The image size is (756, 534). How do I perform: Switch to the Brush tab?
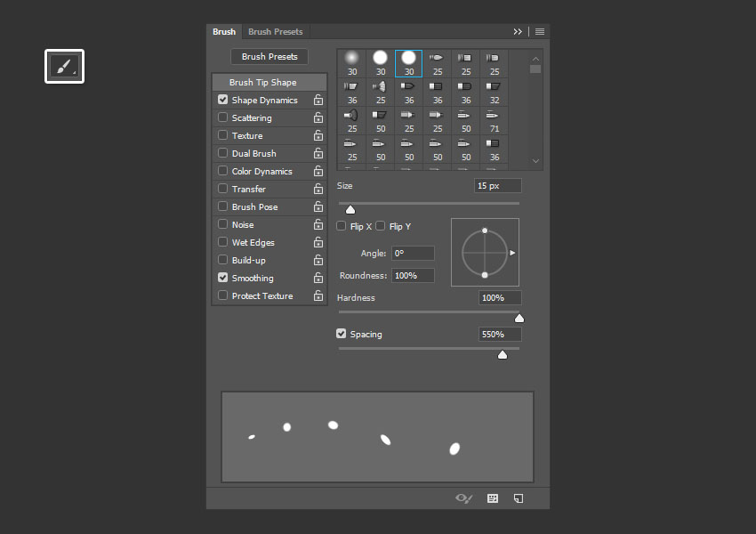pos(224,32)
